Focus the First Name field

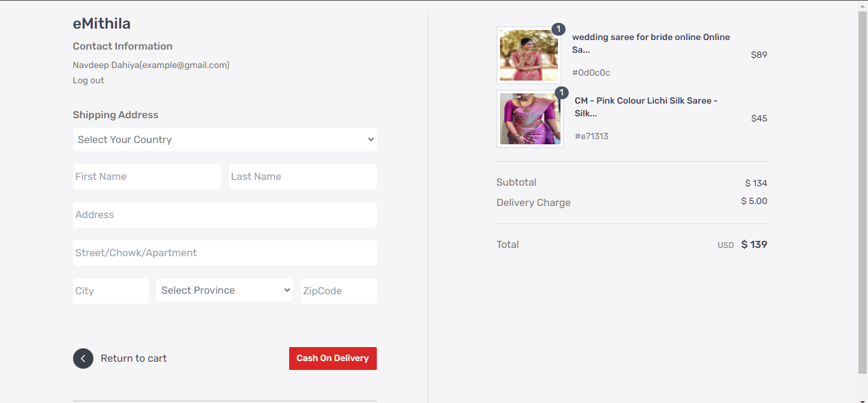point(147,177)
